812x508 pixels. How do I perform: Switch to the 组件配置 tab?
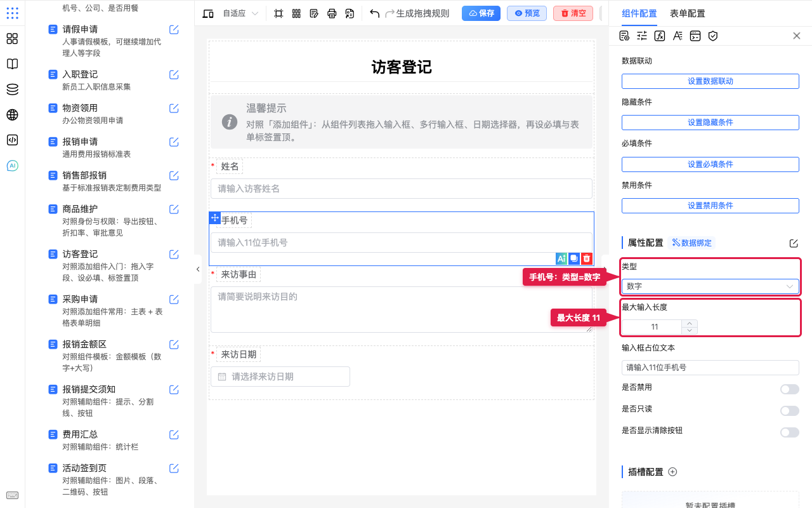(x=639, y=13)
